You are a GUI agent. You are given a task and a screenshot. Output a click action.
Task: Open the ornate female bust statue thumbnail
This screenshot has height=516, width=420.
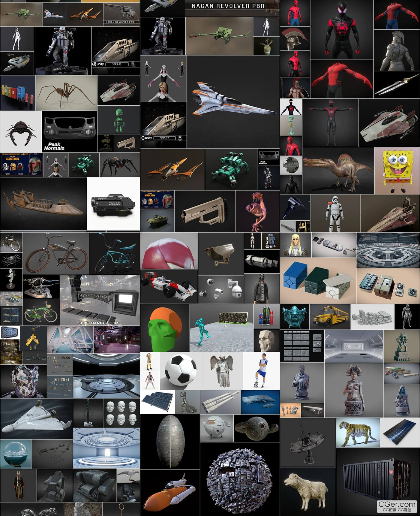[x=354, y=390]
